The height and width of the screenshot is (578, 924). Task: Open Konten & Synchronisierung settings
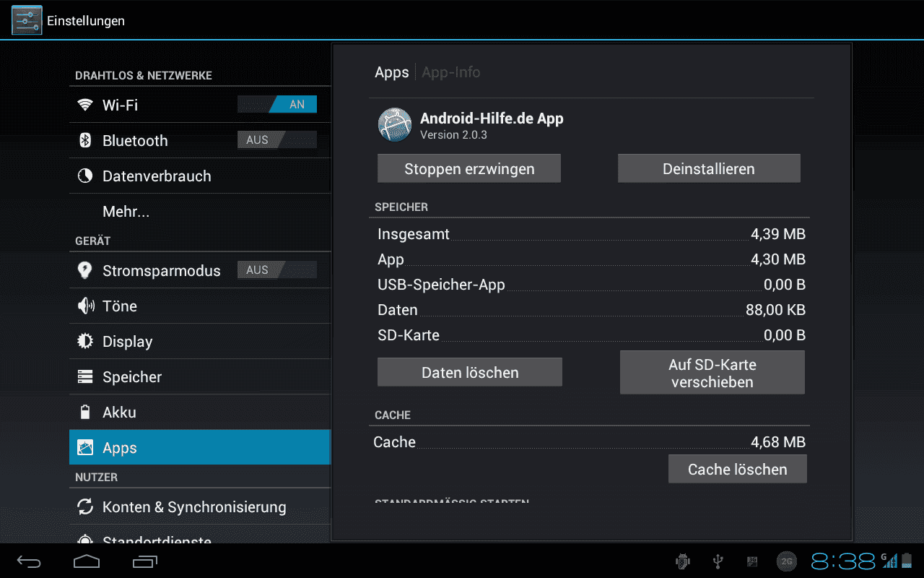tap(200, 506)
